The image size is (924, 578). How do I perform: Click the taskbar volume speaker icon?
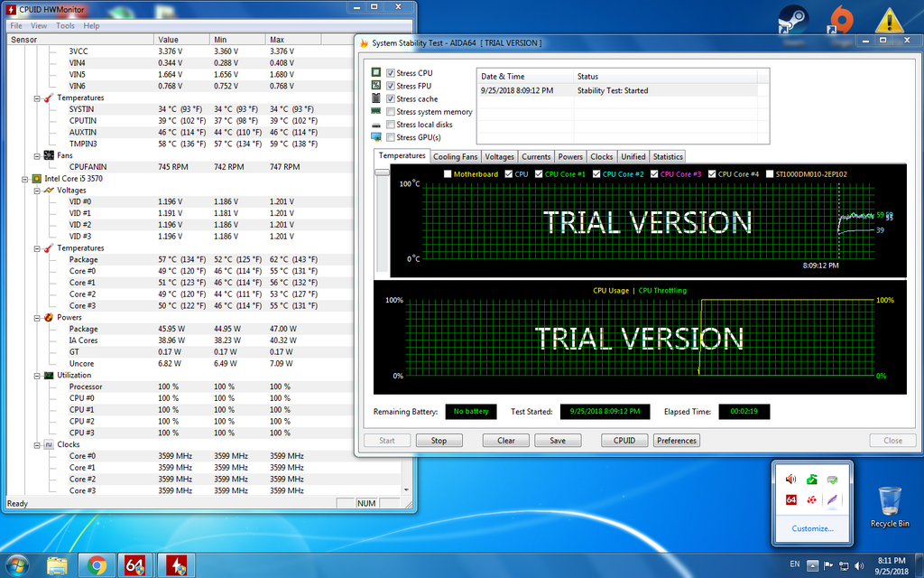click(x=859, y=565)
